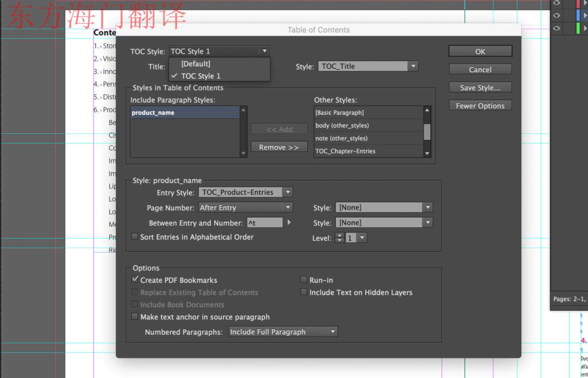This screenshot has width=588, height=378.
Task: Click the Pages: 2-1 status in the panel
Action: click(569, 299)
